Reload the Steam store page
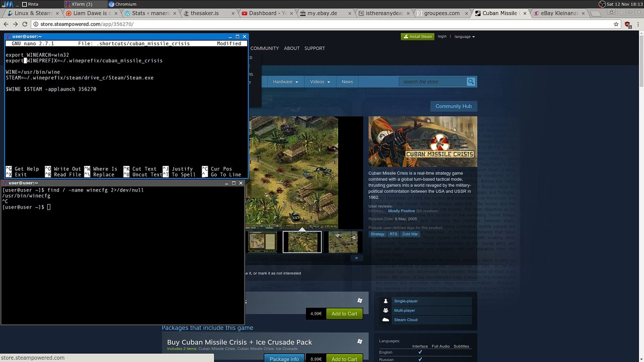Viewport: 644px width, 362px height. [x=25, y=24]
